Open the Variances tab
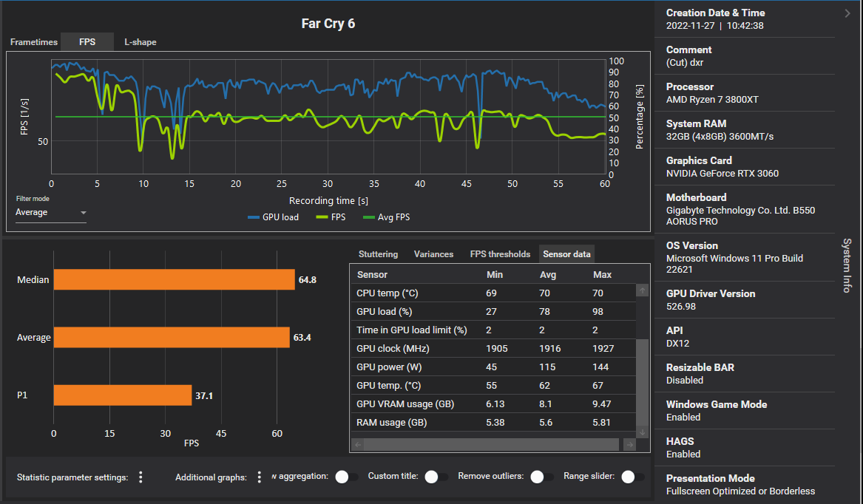 pyautogui.click(x=433, y=253)
